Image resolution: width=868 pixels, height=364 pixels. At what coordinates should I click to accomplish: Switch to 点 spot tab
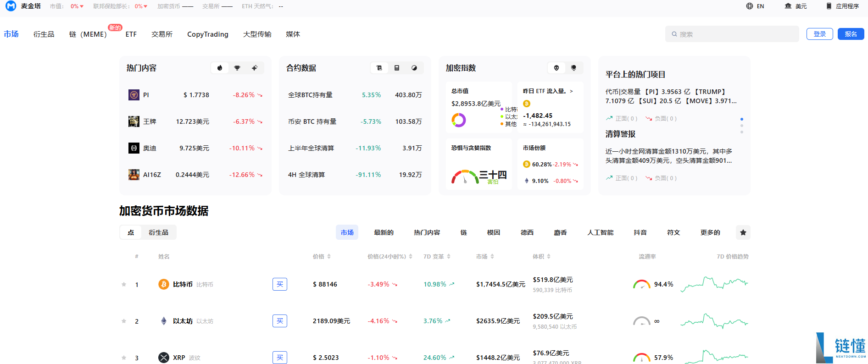(x=131, y=232)
